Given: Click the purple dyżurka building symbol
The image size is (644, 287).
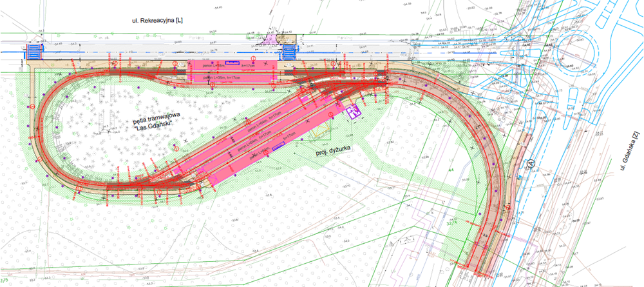Looking at the screenshot, I should tap(353, 112).
